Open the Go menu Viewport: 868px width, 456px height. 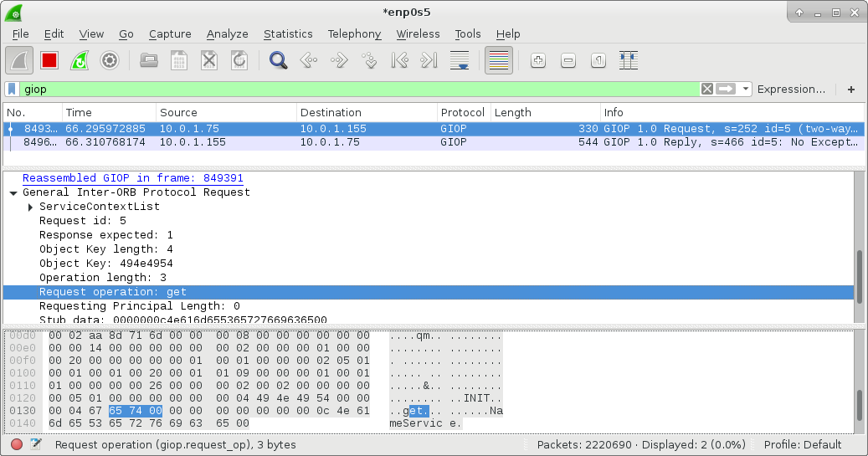(126, 33)
